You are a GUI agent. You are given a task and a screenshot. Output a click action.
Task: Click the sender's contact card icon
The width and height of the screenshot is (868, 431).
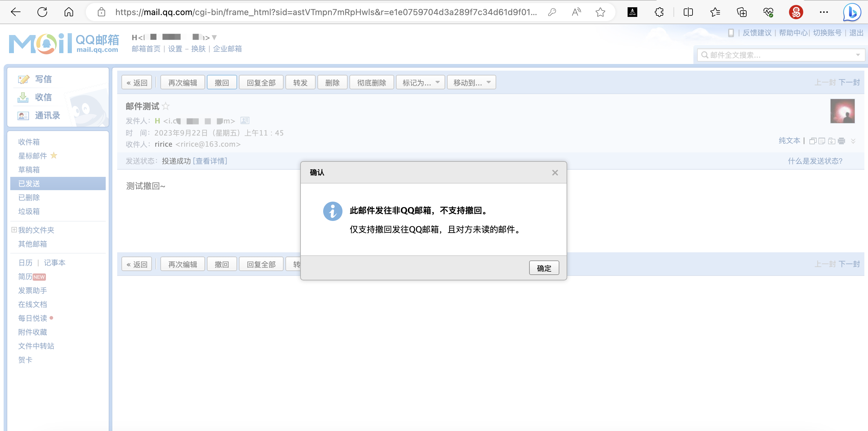[x=245, y=120]
